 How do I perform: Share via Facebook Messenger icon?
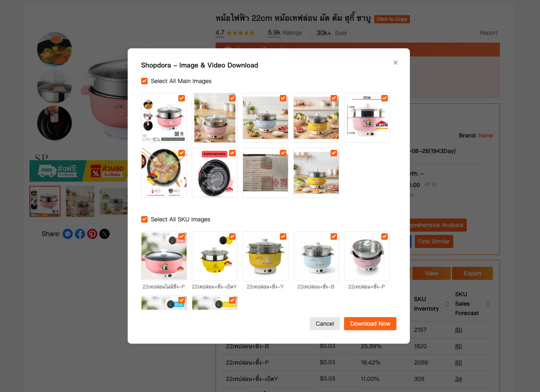pos(67,234)
